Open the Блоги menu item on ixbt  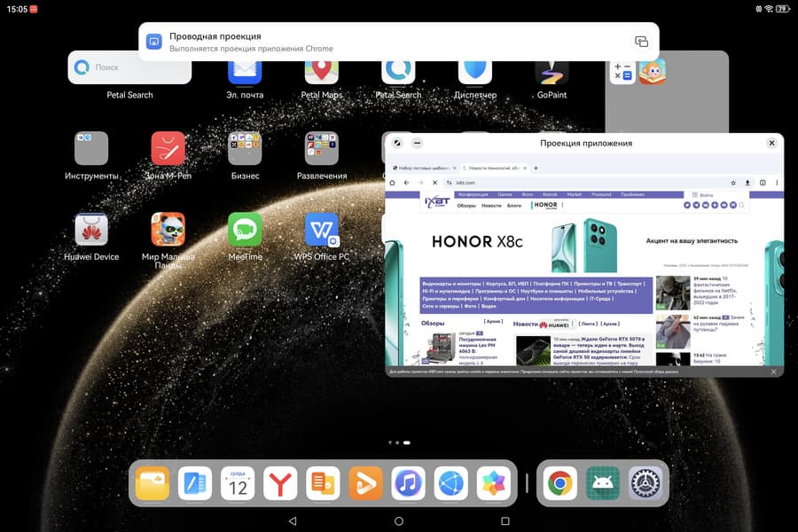point(514,206)
